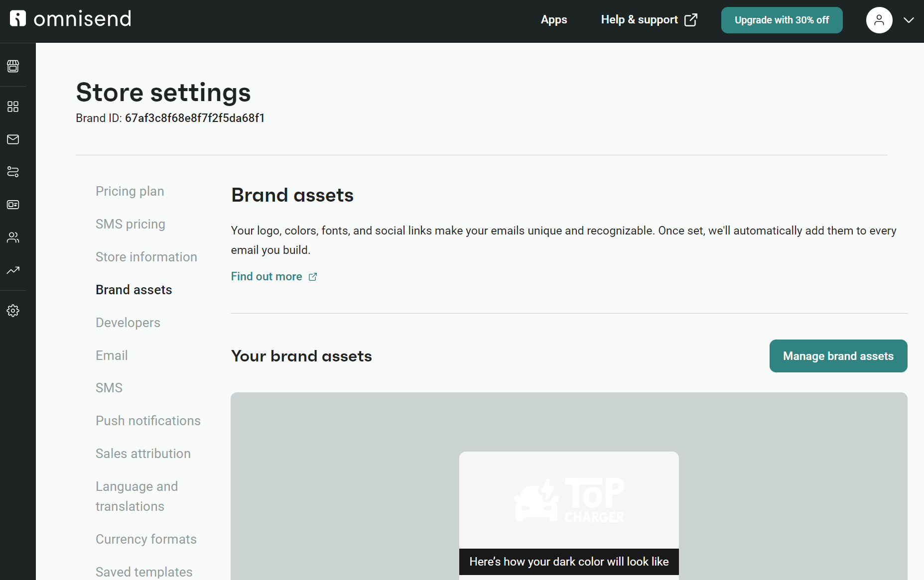
Task: Open the Forms icon in the sidebar
Action: [x=13, y=205]
